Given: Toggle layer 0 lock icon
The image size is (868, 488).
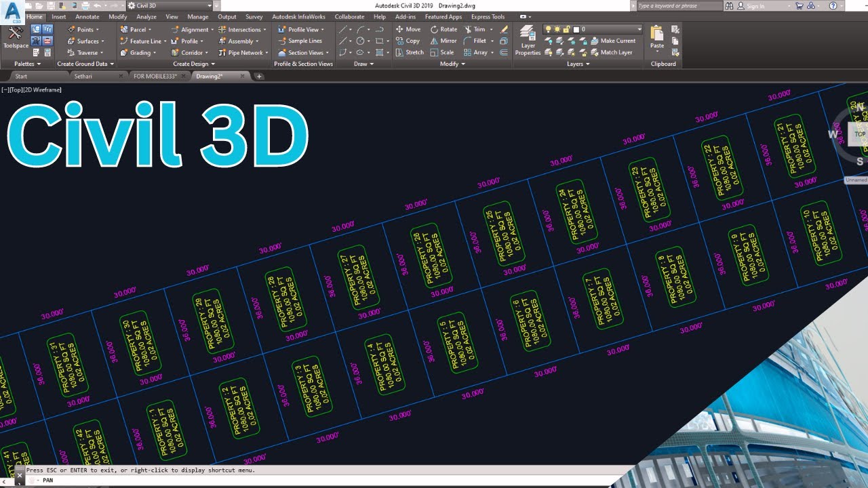Looking at the screenshot, I should (566, 30).
